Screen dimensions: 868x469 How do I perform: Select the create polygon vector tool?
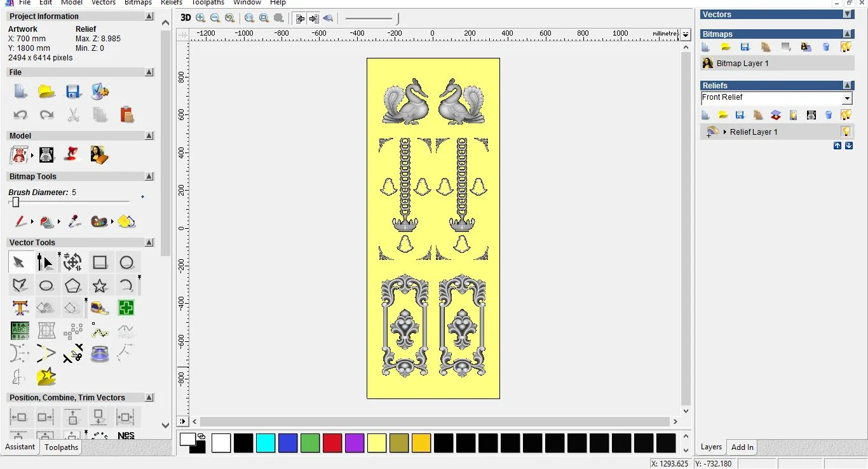72,285
